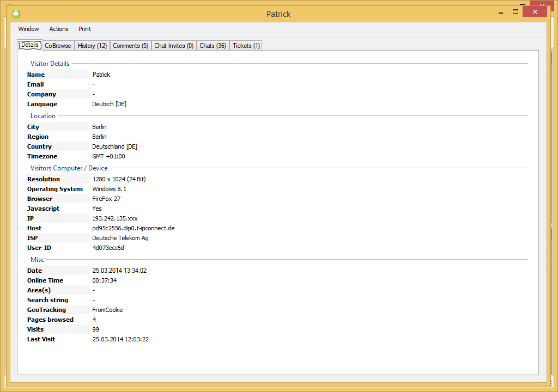Collapse the Location section
Screen dimensions: 558x392
tap(43, 115)
